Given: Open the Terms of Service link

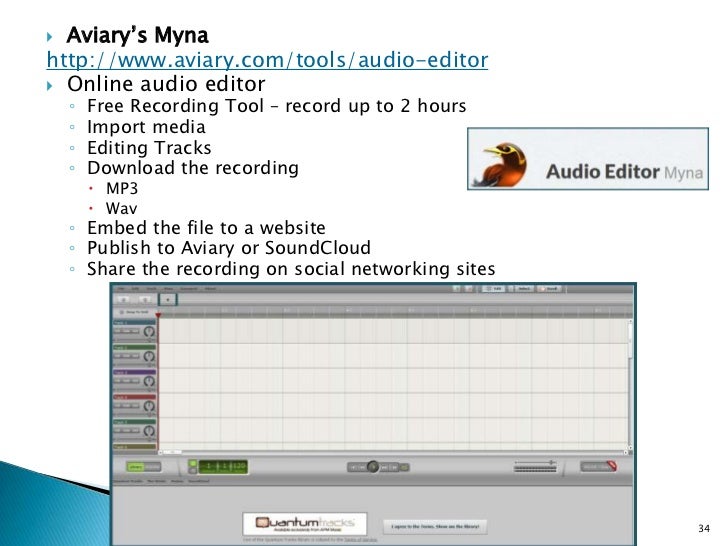Looking at the screenshot, I should 360,540.
